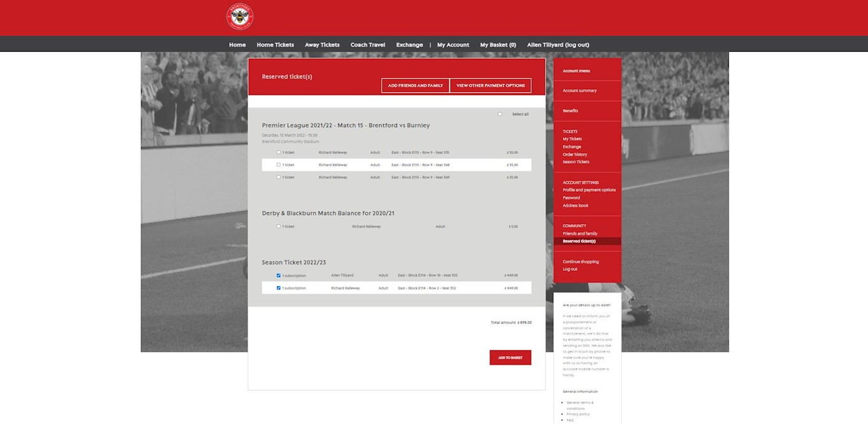Open the Privacy policy link
The height and width of the screenshot is (424, 868).
click(x=578, y=414)
